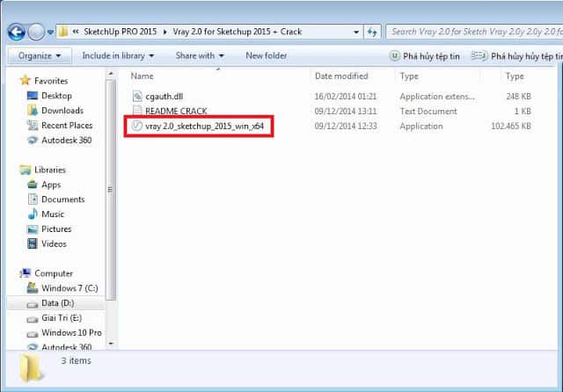Open the Share with dropdown

click(x=199, y=55)
